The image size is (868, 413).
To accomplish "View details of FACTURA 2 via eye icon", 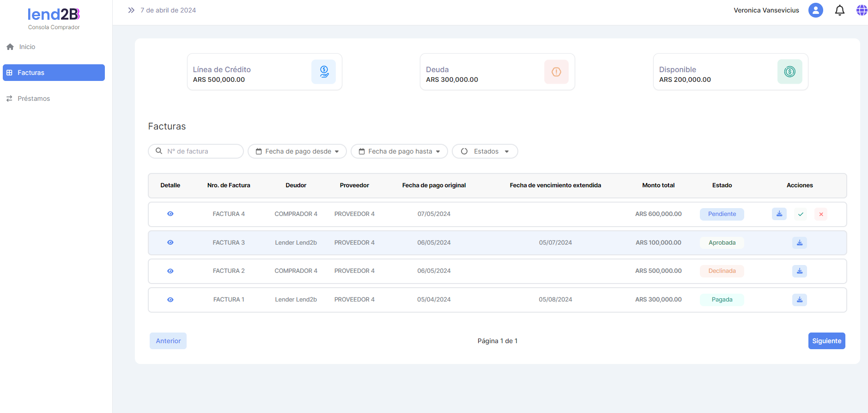I will tap(170, 271).
